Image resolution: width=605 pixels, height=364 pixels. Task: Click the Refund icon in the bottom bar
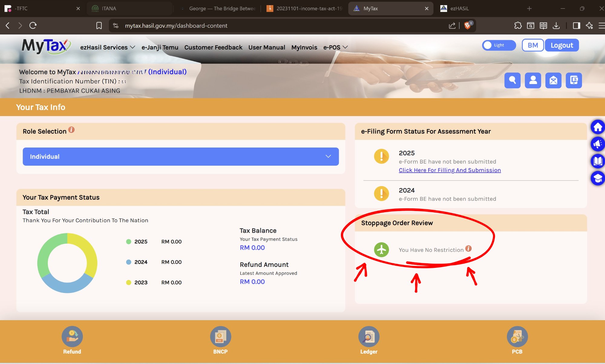[x=72, y=337]
